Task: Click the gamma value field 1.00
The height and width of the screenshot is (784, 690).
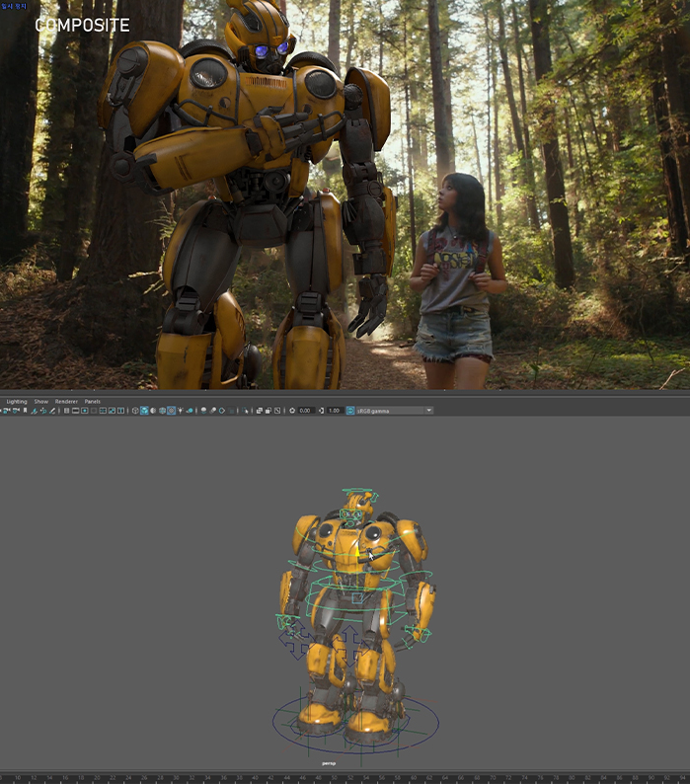Action: pos(334,411)
